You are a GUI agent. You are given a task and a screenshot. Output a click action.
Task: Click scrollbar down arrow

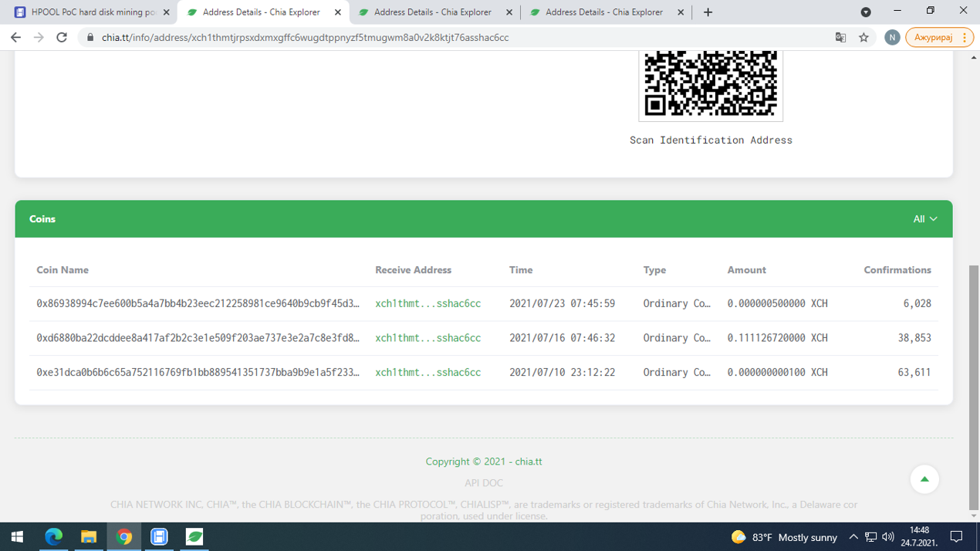[974, 516]
